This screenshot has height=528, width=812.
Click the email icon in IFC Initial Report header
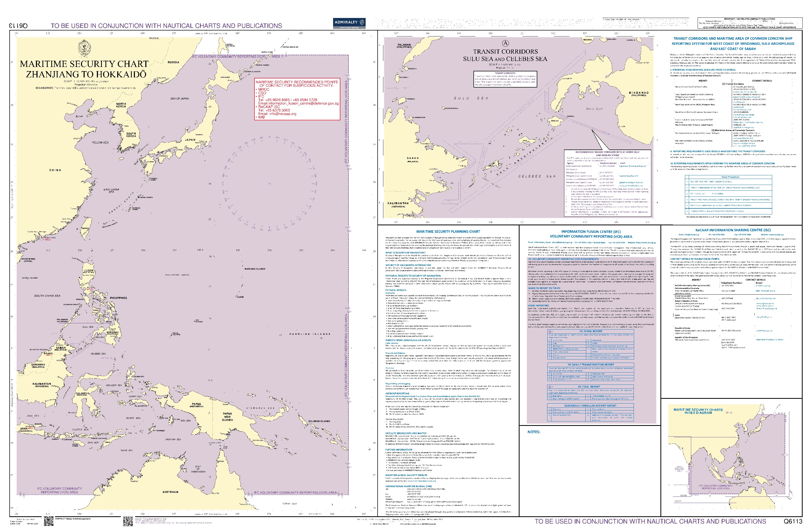(x=550, y=331)
